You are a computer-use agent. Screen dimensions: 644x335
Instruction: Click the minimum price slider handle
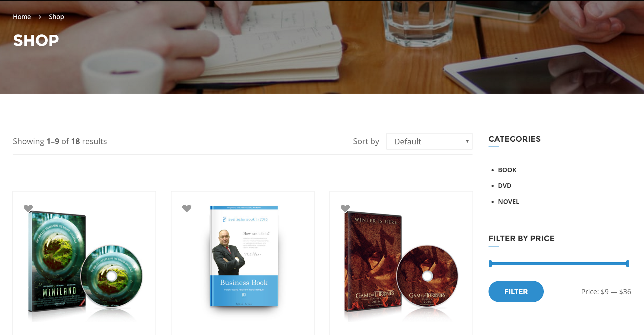click(490, 264)
